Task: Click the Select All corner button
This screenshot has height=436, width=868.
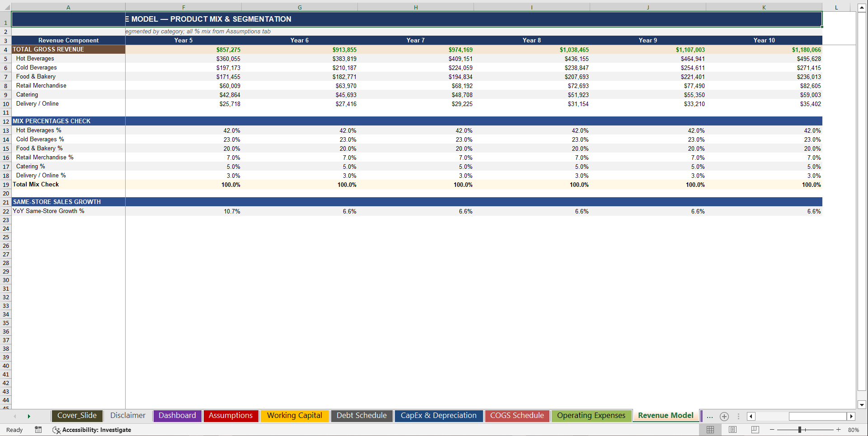Action: click(7, 7)
